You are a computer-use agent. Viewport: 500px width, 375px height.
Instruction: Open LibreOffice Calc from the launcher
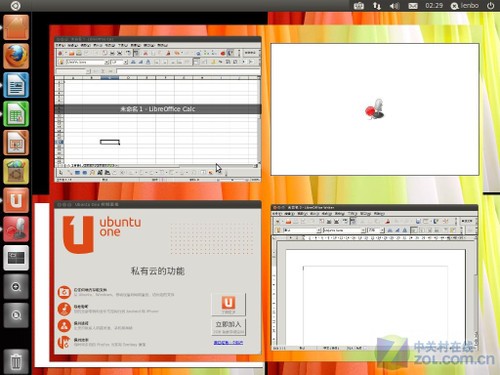click(16, 114)
